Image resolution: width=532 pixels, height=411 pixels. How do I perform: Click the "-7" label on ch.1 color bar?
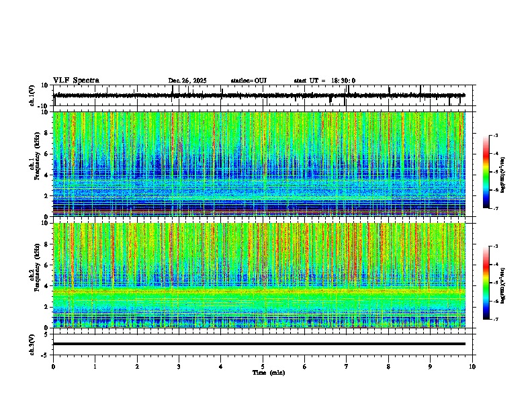point(496,208)
